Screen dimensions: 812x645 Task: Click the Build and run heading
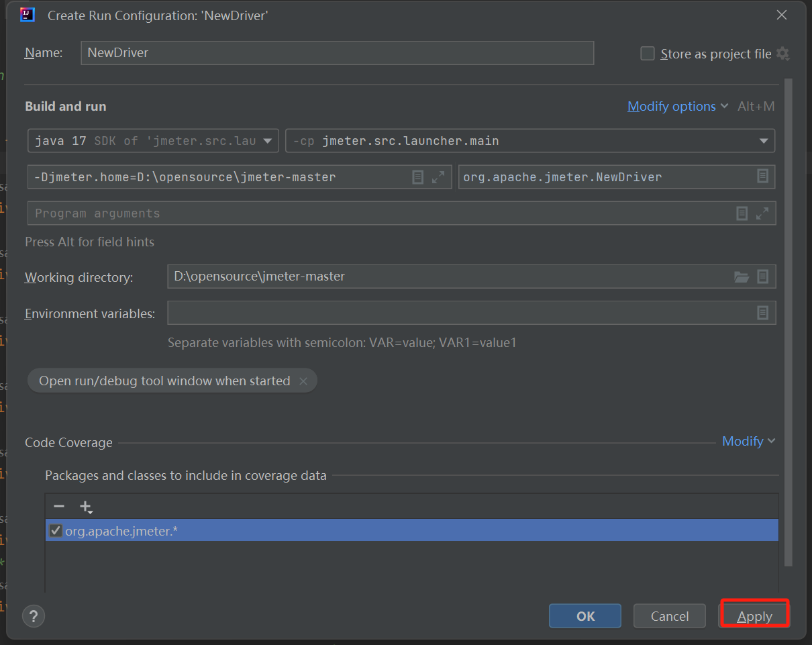(65, 106)
